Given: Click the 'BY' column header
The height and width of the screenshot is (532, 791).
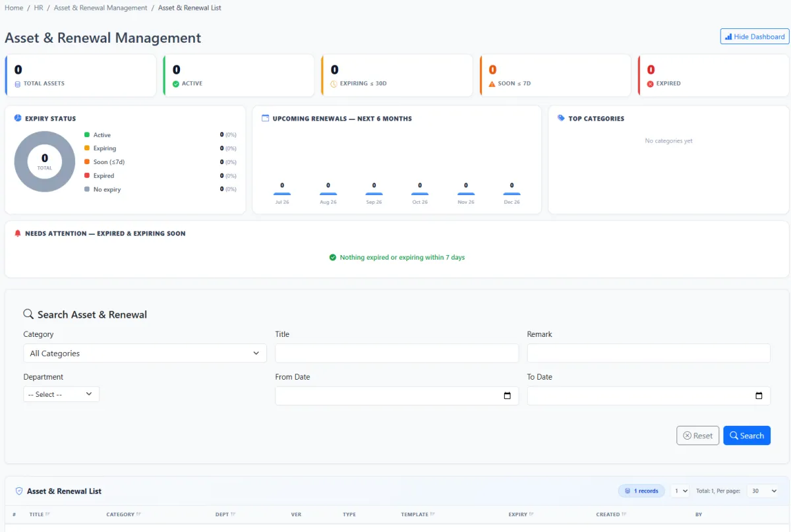Looking at the screenshot, I should click(x=699, y=514).
